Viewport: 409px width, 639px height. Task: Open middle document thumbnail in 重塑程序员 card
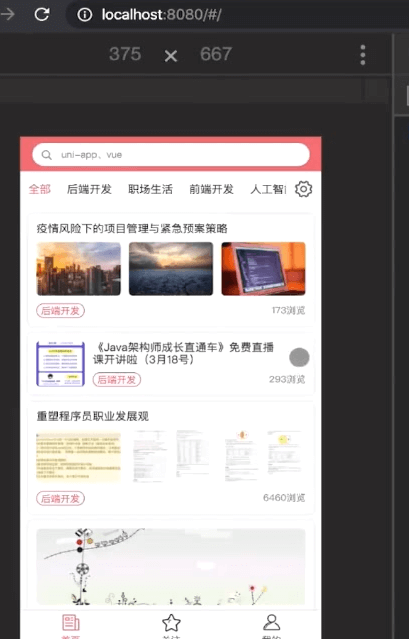(x=171, y=456)
